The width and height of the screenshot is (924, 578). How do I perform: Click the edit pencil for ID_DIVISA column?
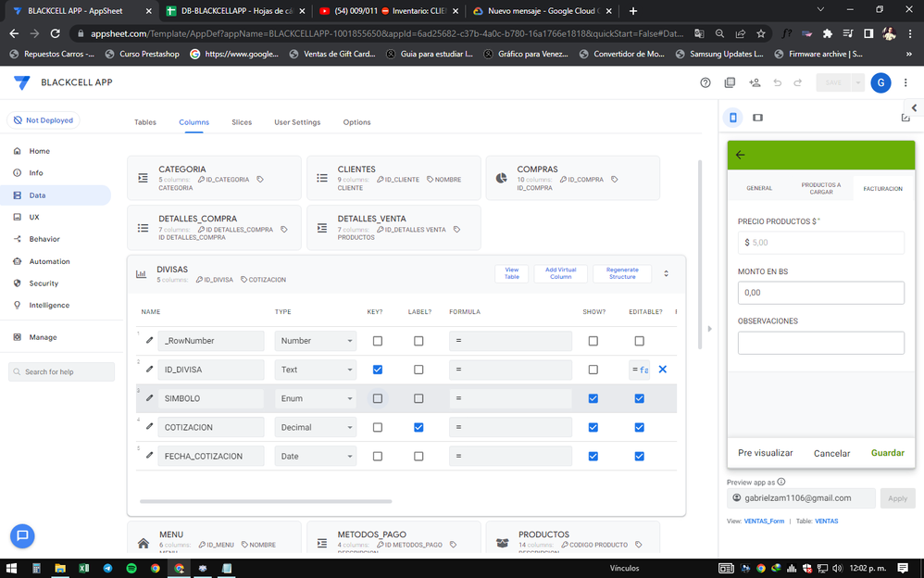coord(149,370)
